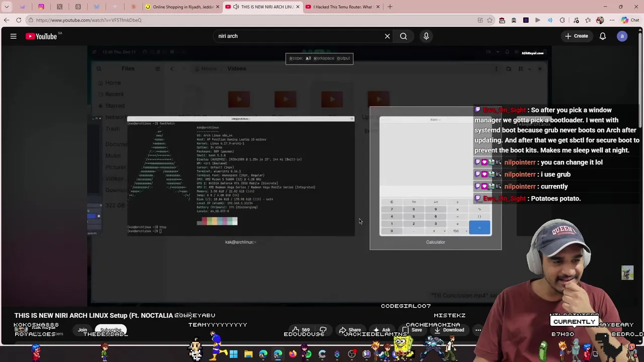
Task: Go to YouTube home via logo
Action: 42,36
